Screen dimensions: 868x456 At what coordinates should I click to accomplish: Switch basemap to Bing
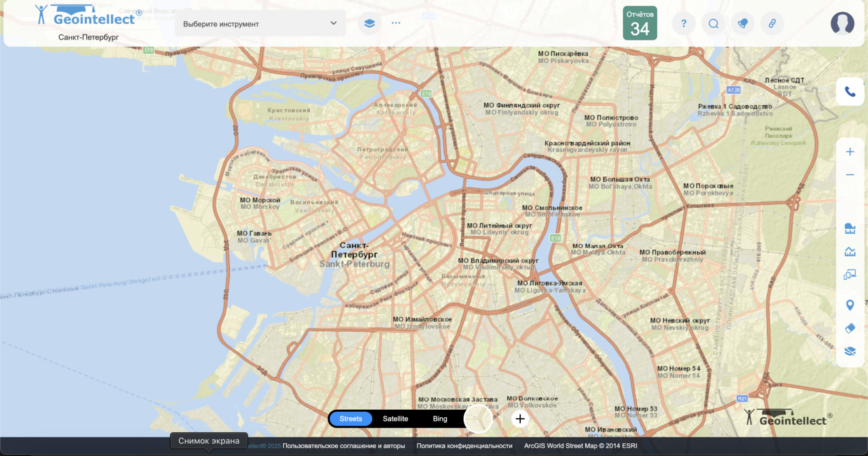pyautogui.click(x=440, y=419)
